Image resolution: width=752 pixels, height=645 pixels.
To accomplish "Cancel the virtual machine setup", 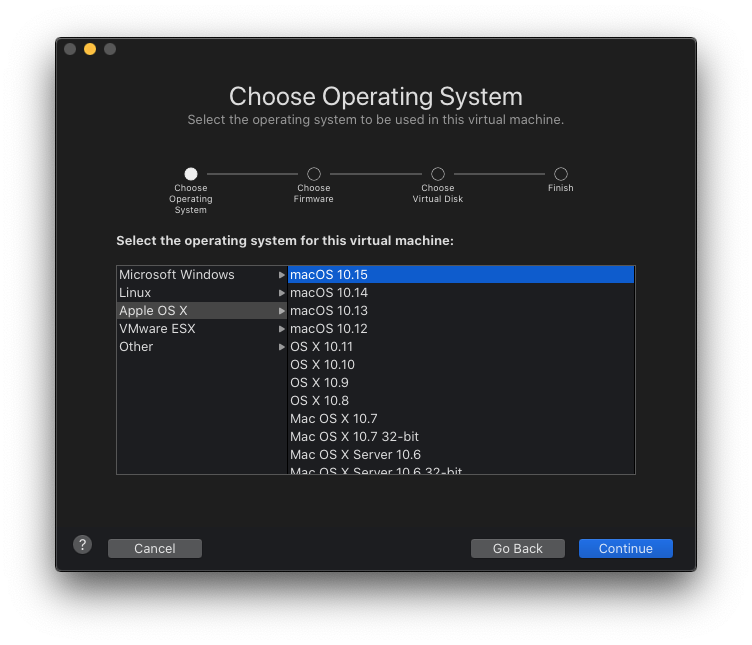I will click(155, 549).
